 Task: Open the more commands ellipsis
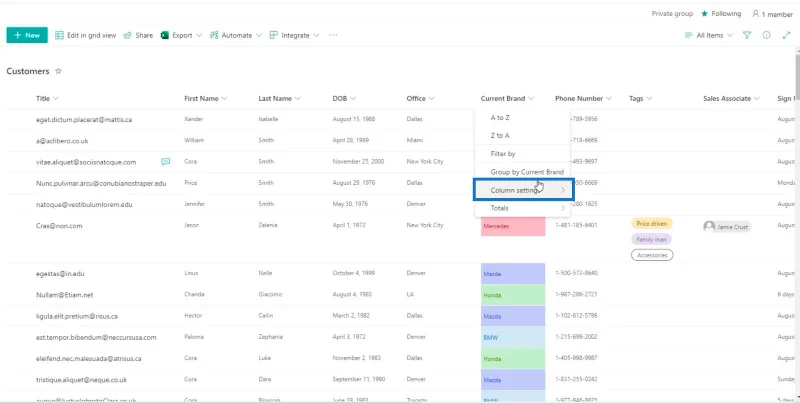click(x=333, y=35)
